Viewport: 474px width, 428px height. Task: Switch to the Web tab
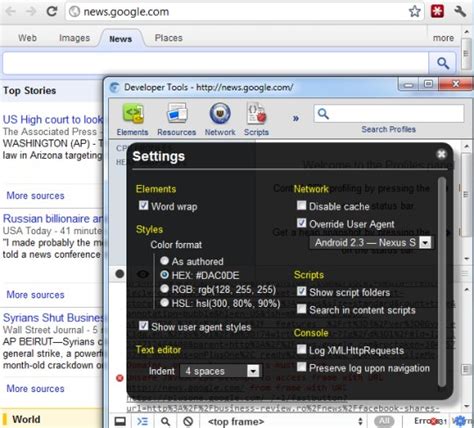27,38
